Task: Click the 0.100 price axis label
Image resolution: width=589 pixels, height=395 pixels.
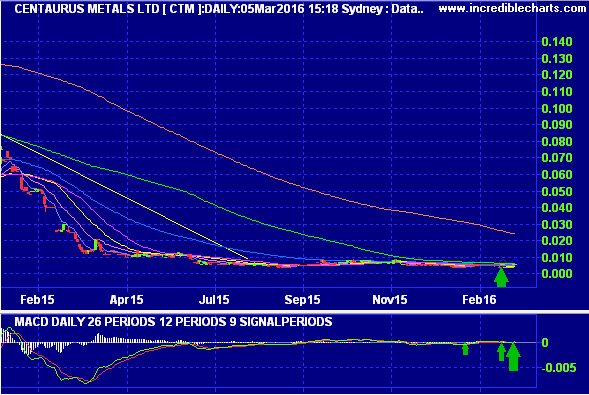Action: coord(557,109)
